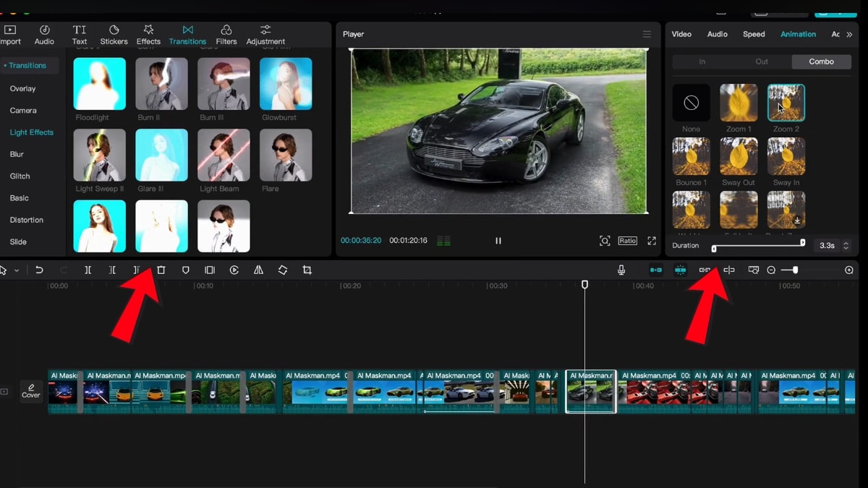
Task: Click the Cover button on timeline track
Action: tap(31, 391)
